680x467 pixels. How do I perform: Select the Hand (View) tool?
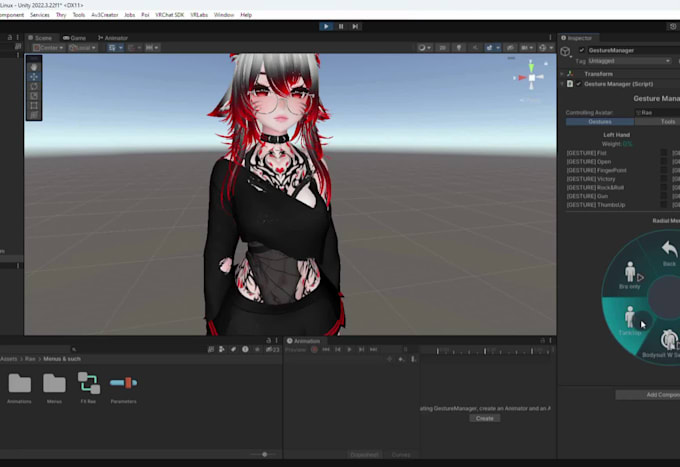(34, 67)
